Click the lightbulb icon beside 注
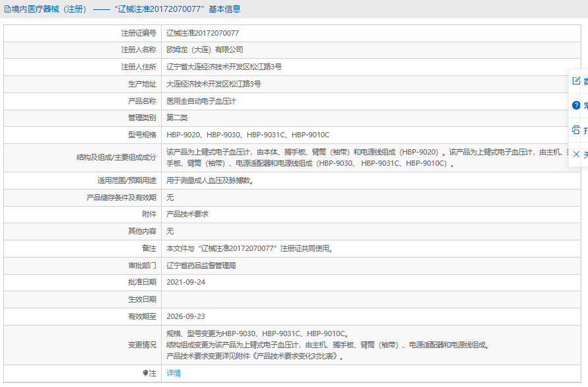Screen dimensions: 588x387 coord(145,373)
